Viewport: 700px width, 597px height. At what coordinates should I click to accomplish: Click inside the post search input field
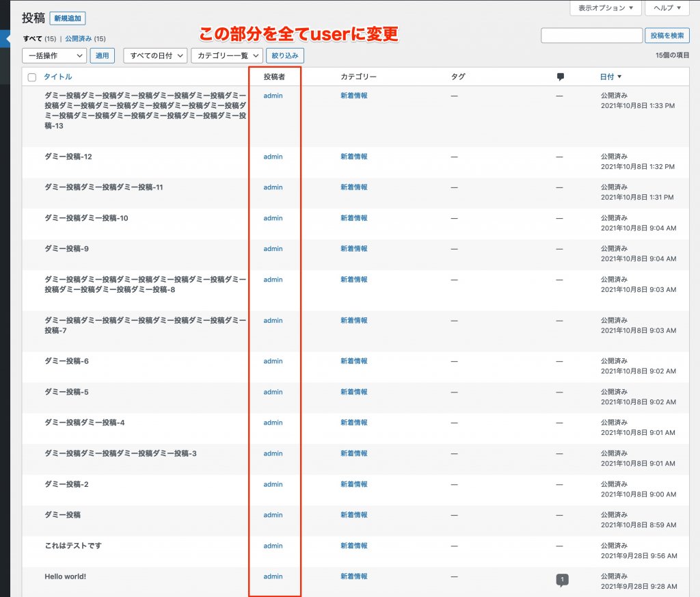click(x=591, y=36)
